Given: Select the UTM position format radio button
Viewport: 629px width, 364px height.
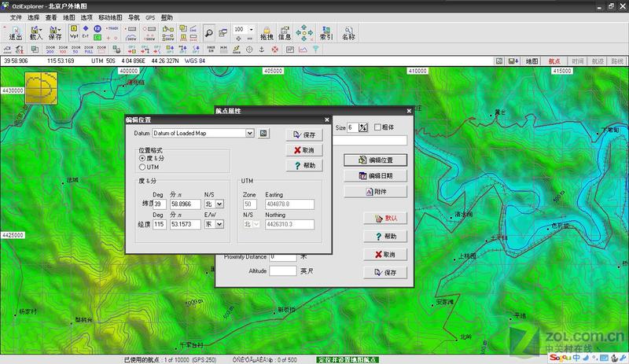Looking at the screenshot, I should 142,167.
